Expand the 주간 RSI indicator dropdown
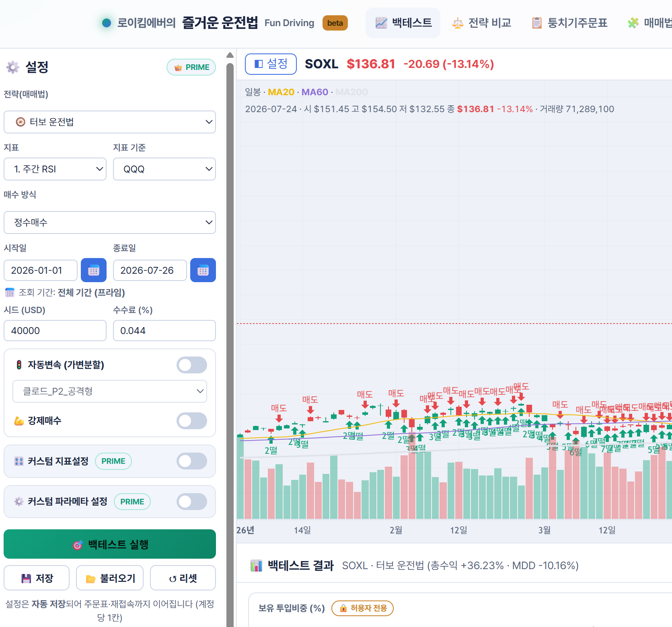This screenshot has width=672, height=627. click(55, 169)
